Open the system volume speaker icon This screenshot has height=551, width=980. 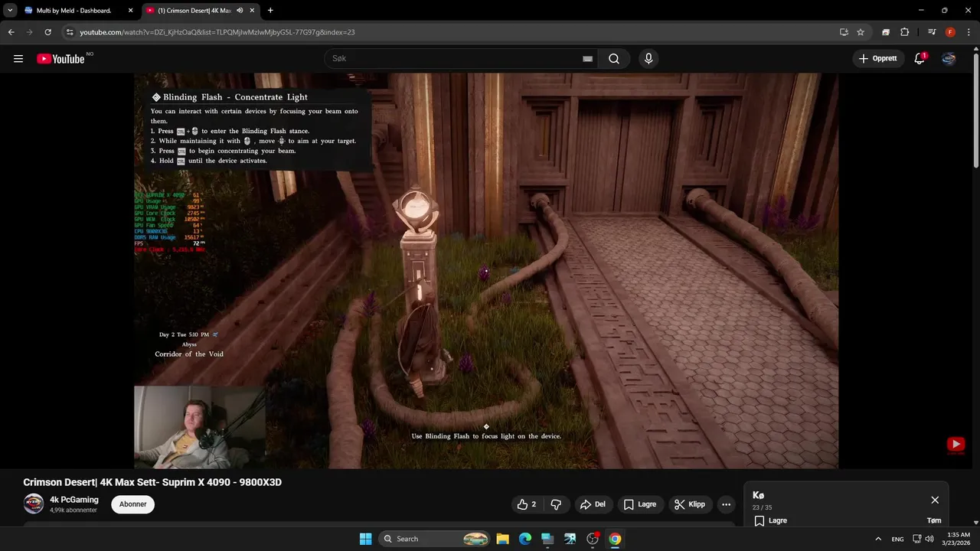929,539
